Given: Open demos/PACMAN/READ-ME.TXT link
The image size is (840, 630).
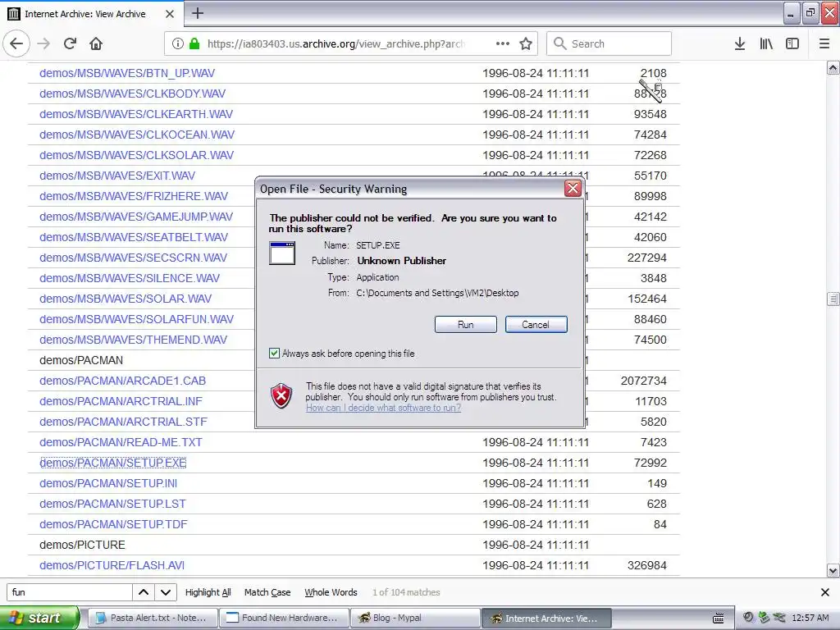Looking at the screenshot, I should (x=121, y=442).
